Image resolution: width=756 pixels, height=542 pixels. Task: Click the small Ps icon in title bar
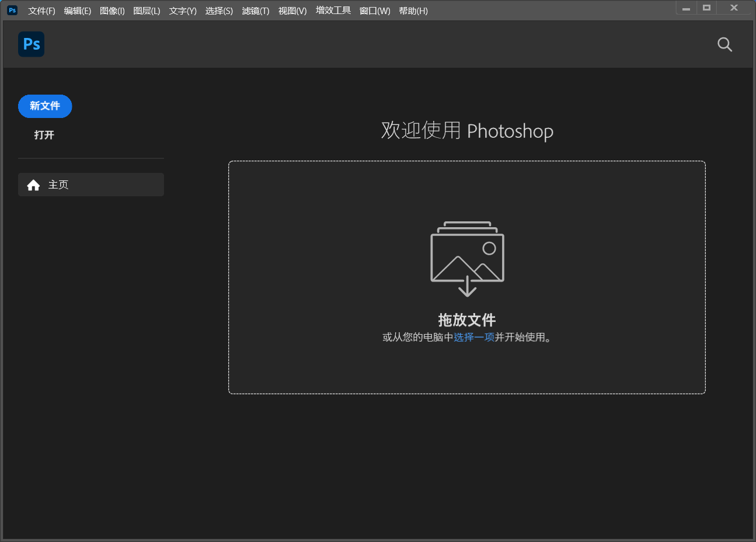[x=12, y=10]
